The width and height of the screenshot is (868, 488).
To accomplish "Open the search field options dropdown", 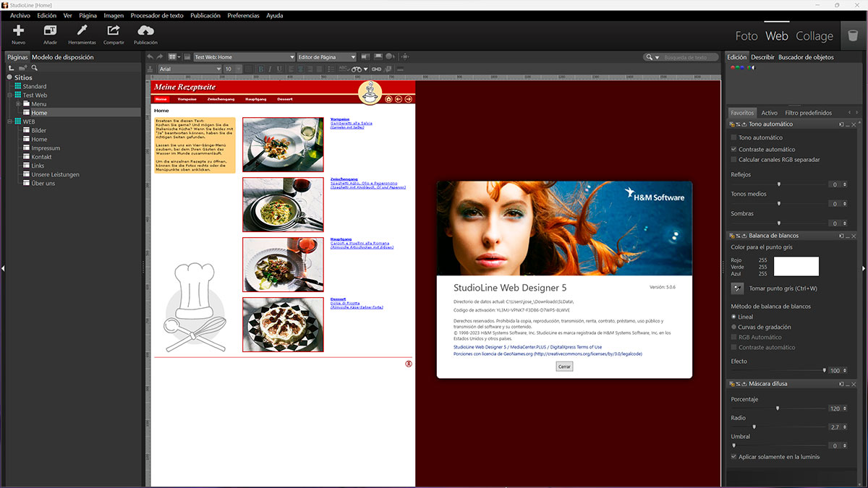I will (x=658, y=57).
